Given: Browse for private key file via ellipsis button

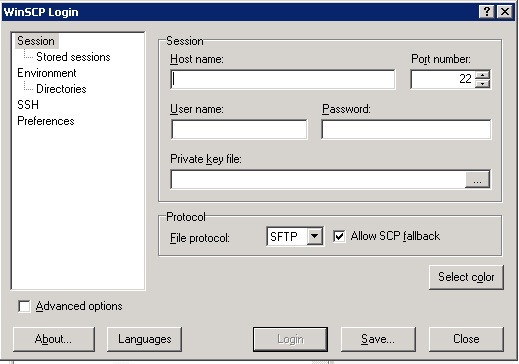Looking at the screenshot, I should click(477, 180).
